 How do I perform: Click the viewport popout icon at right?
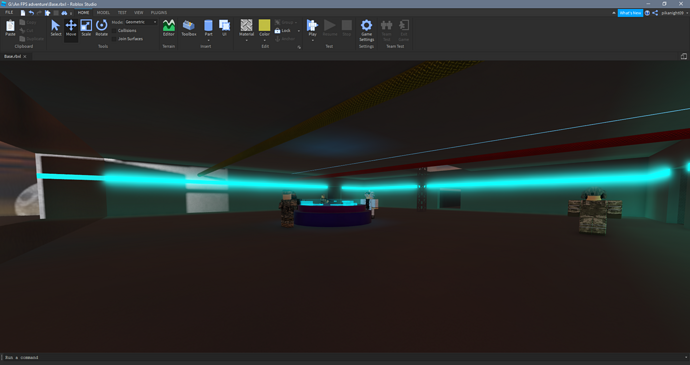tap(683, 56)
